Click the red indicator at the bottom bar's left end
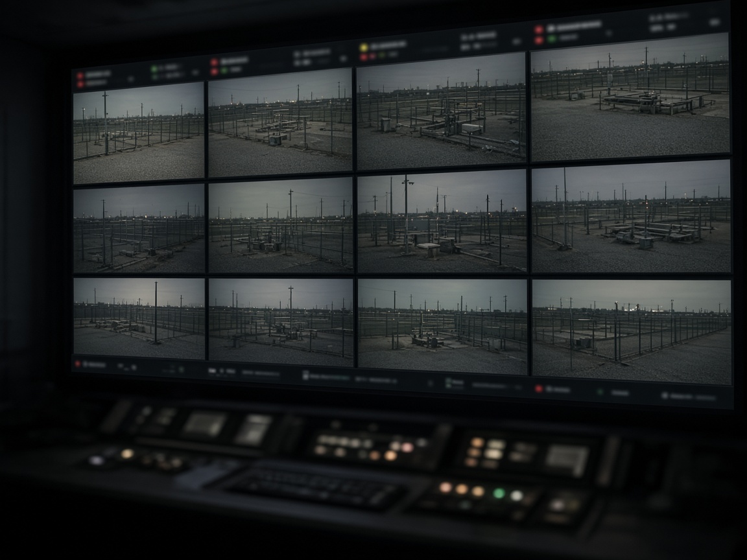Image resolution: width=747 pixels, height=560 pixels. tap(78, 364)
